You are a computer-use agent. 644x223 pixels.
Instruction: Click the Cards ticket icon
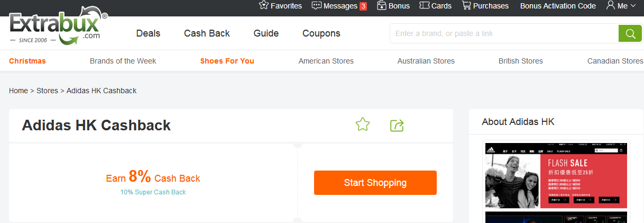click(424, 5)
